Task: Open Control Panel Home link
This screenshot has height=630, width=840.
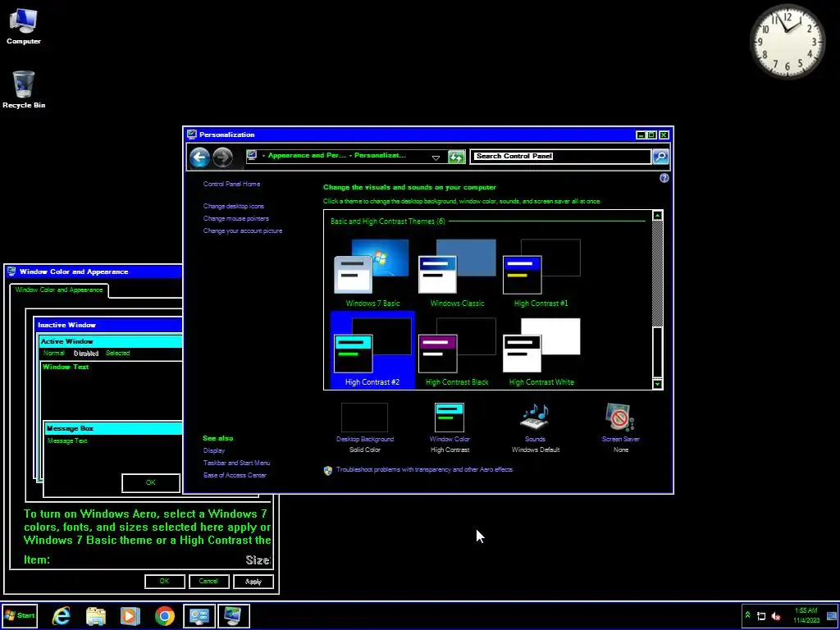Action: [x=231, y=184]
